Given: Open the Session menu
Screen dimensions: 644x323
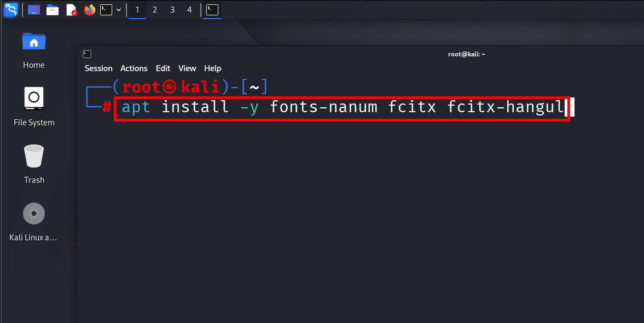Looking at the screenshot, I should point(98,68).
